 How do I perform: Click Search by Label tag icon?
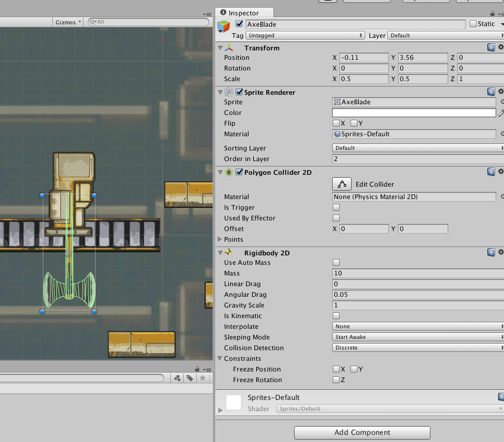pyautogui.click(x=190, y=378)
